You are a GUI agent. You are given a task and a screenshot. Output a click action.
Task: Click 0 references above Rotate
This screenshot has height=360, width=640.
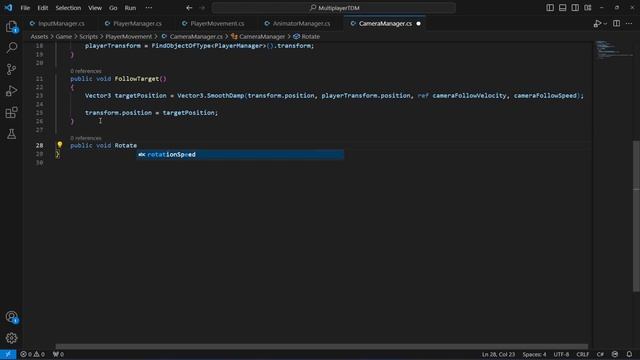tap(86, 138)
